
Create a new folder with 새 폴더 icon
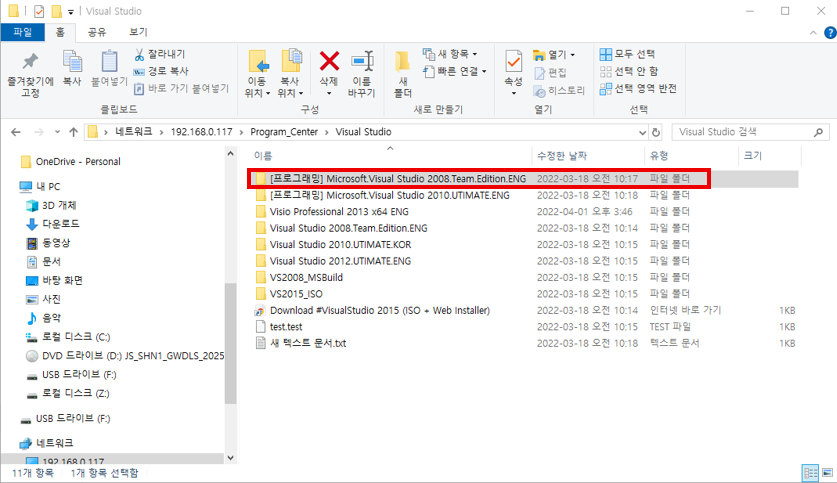(402, 62)
